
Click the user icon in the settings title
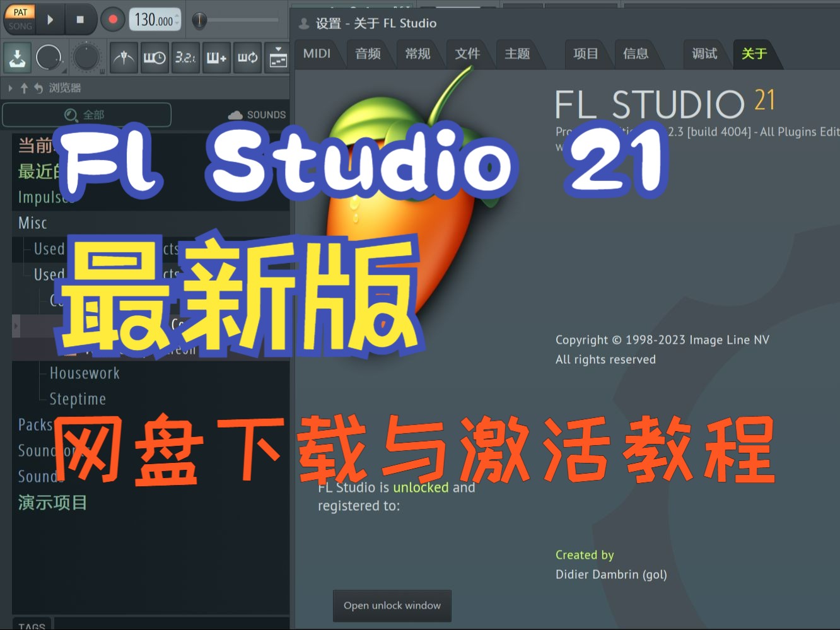303,23
